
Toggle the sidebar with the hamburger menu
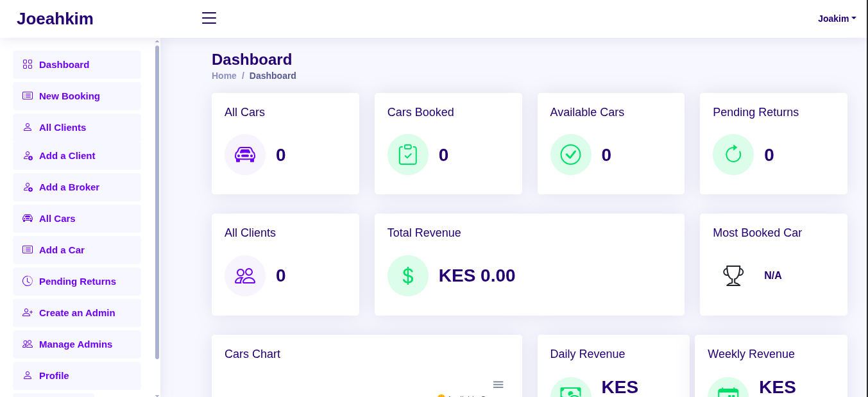(x=208, y=18)
